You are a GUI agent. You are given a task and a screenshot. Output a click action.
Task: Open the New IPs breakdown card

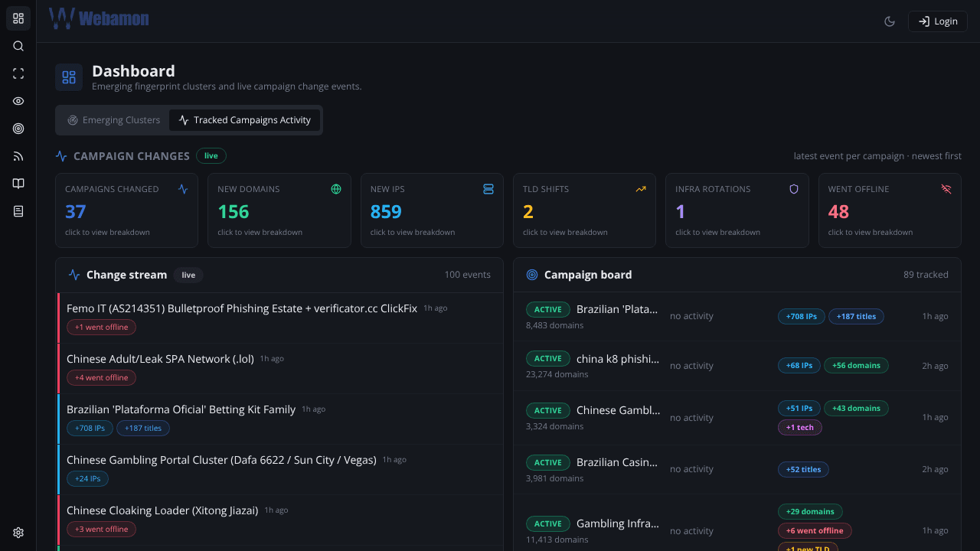(432, 210)
